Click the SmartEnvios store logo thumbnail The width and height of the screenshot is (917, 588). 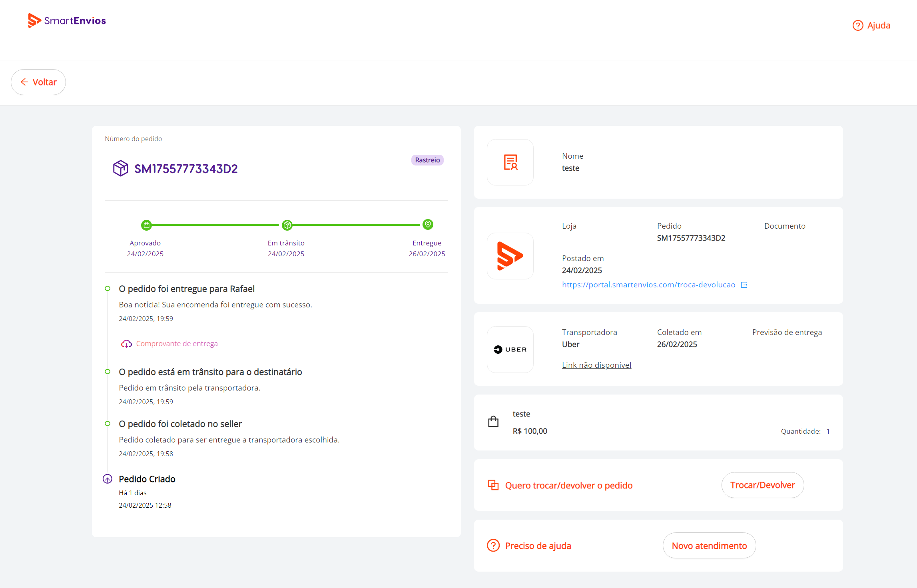click(x=510, y=256)
